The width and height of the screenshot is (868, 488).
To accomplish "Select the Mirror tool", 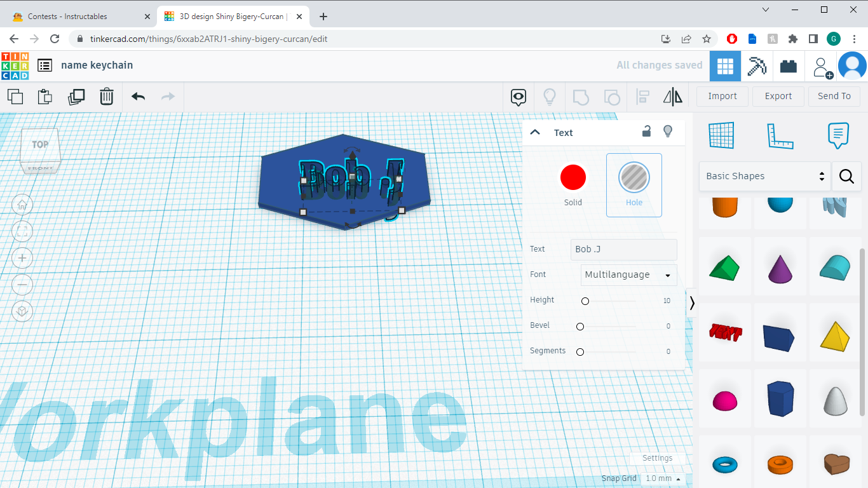I will 672,96.
